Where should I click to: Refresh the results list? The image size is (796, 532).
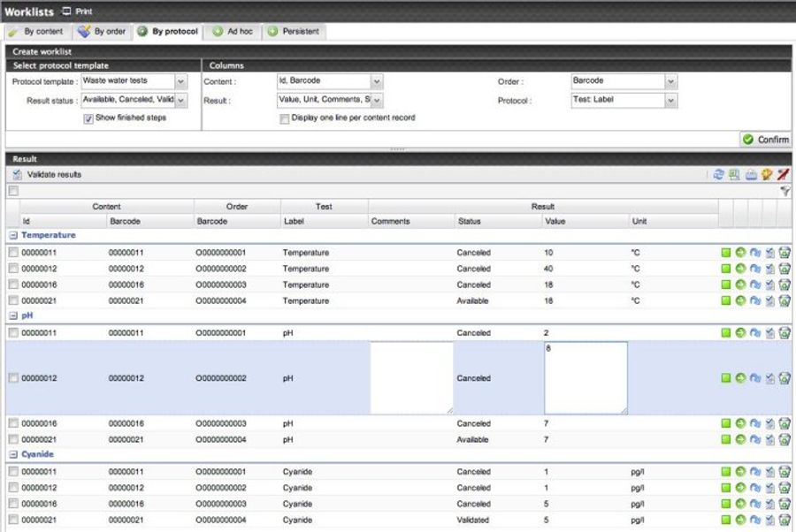[x=718, y=174]
